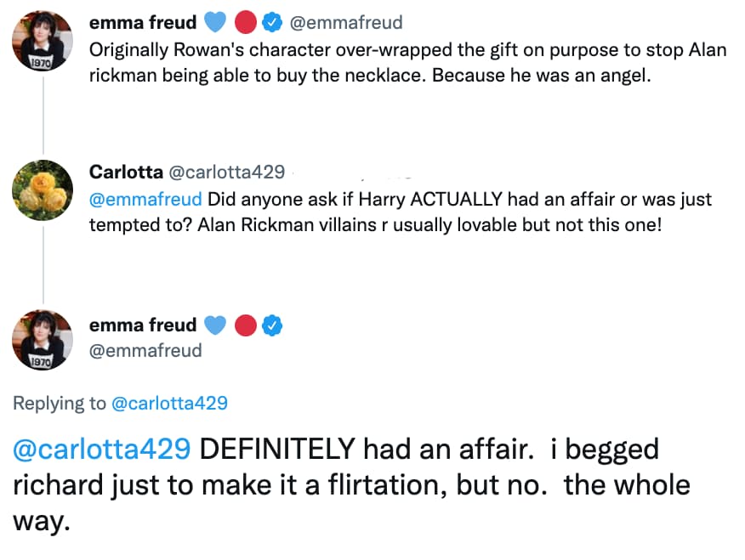The image size is (745, 560).
Task: Open Carlotta's tweet asking about Harry's affair
Action: [x=400, y=212]
